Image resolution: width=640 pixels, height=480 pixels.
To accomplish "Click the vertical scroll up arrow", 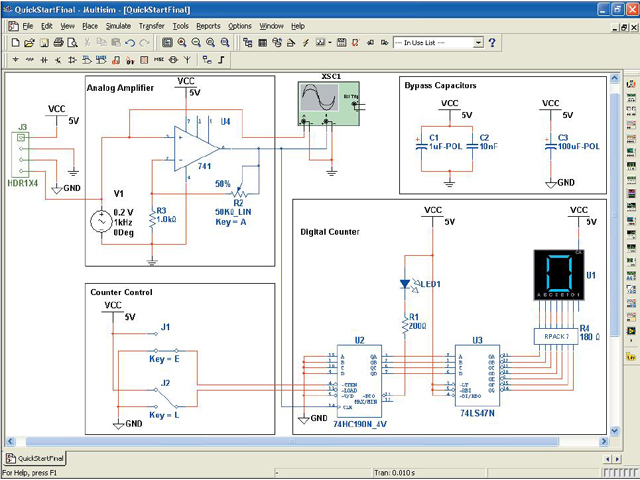I will [x=615, y=79].
